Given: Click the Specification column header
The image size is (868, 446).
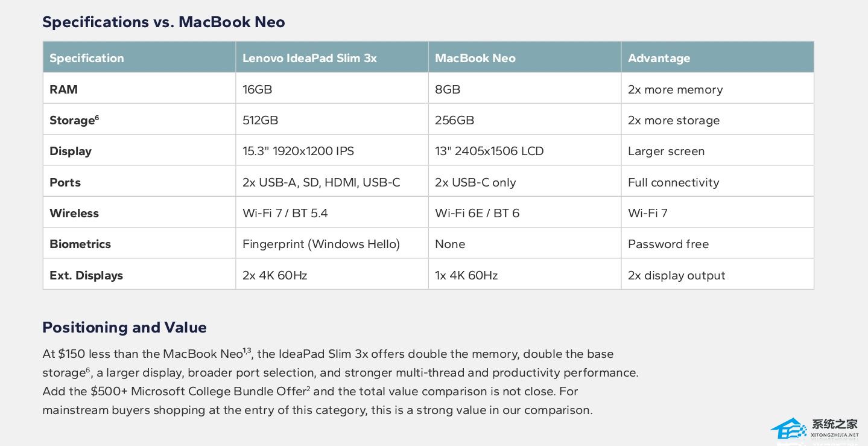Looking at the screenshot, I should (139, 57).
